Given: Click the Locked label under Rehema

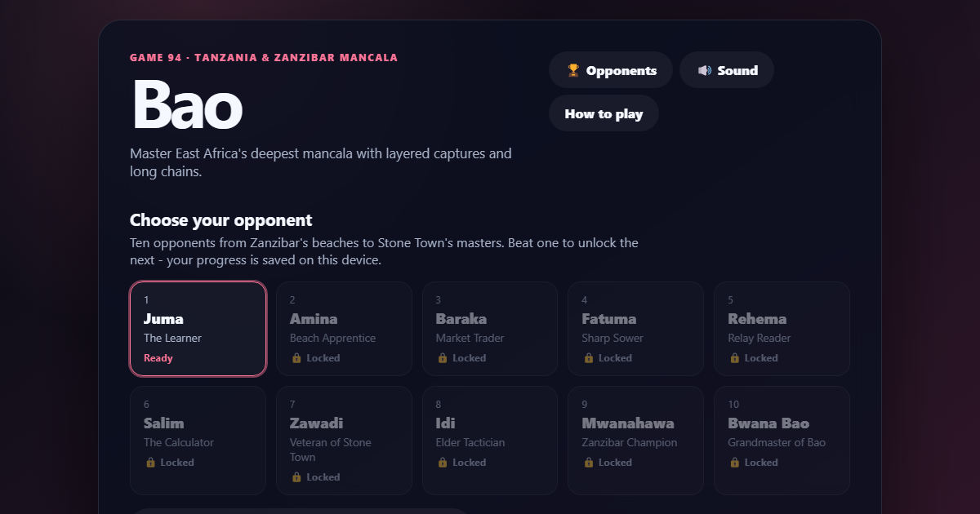Looking at the screenshot, I should pos(761,357).
